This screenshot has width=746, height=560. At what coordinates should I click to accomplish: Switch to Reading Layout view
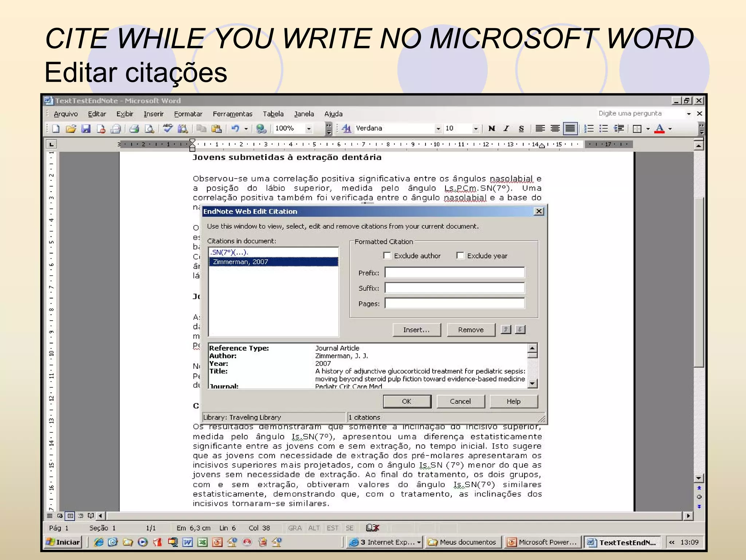91,516
